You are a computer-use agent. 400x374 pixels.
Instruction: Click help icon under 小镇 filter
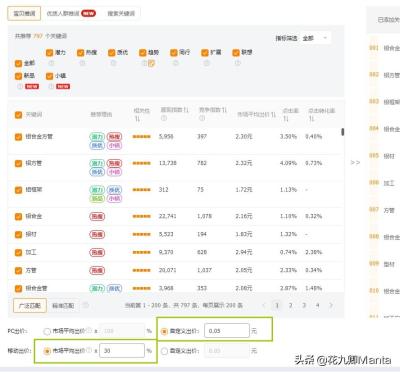(51, 86)
